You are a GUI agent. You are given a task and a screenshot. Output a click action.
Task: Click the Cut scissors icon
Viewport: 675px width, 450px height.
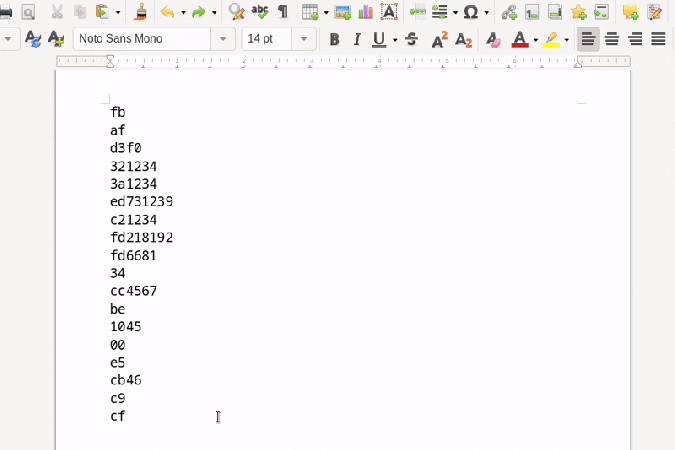56,12
